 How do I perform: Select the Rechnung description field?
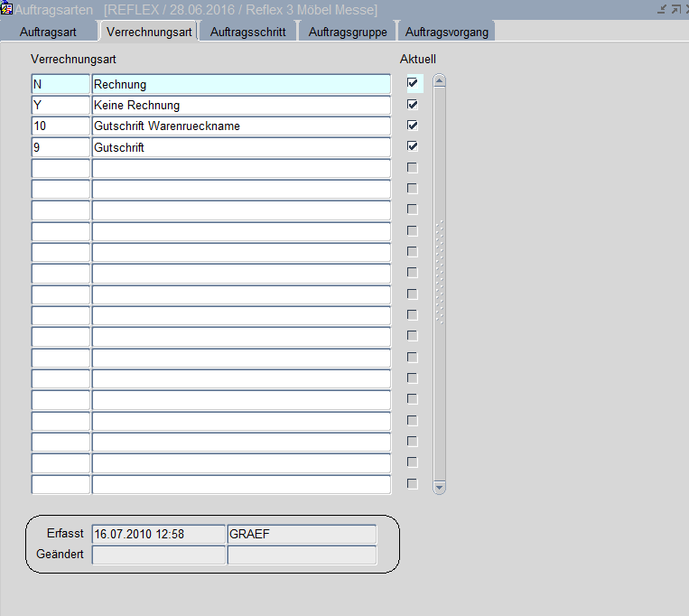pyautogui.click(x=240, y=84)
